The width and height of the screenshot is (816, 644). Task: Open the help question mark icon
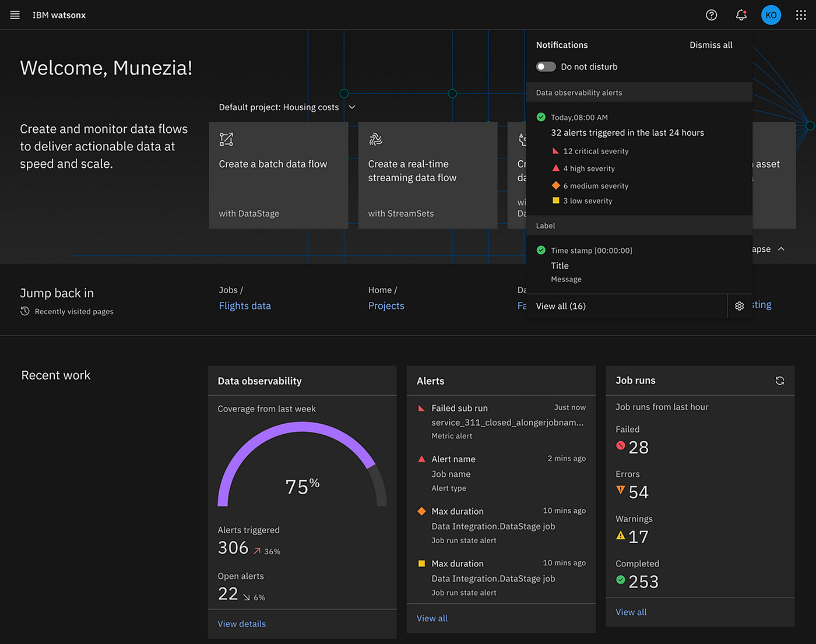click(x=711, y=15)
